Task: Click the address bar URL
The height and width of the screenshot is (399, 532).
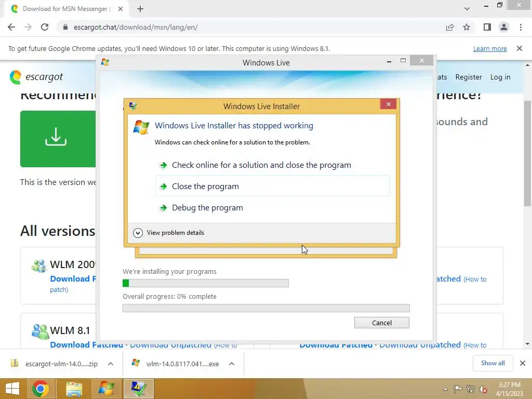Action: click(x=136, y=27)
